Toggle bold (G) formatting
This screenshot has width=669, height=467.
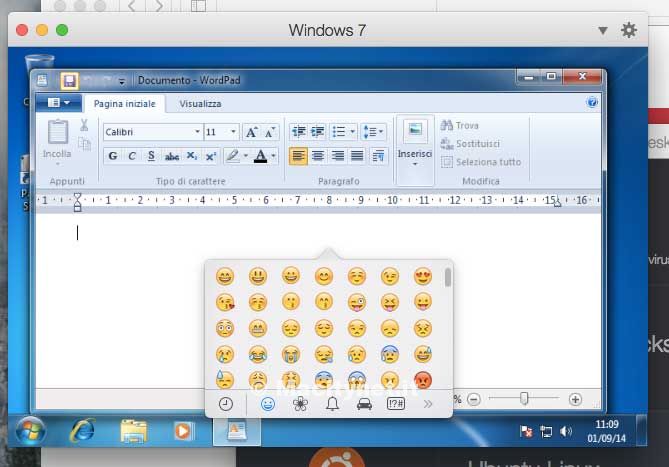point(113,156)
